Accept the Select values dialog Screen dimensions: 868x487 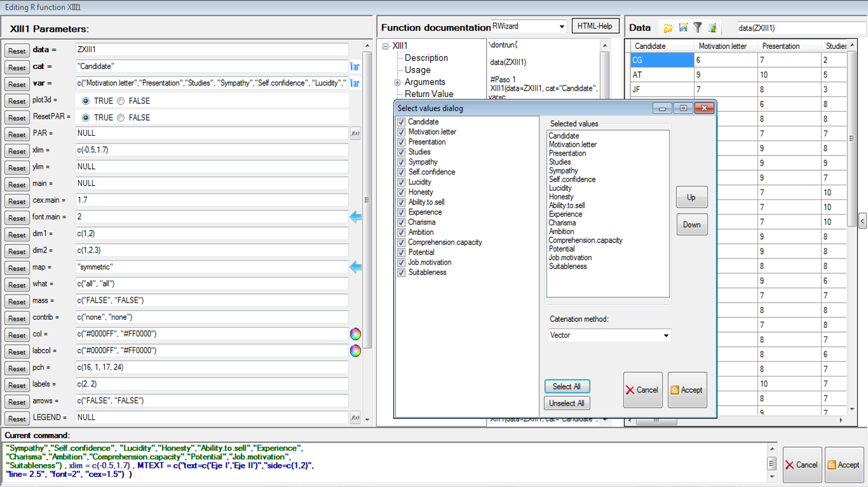click(687, 390)
